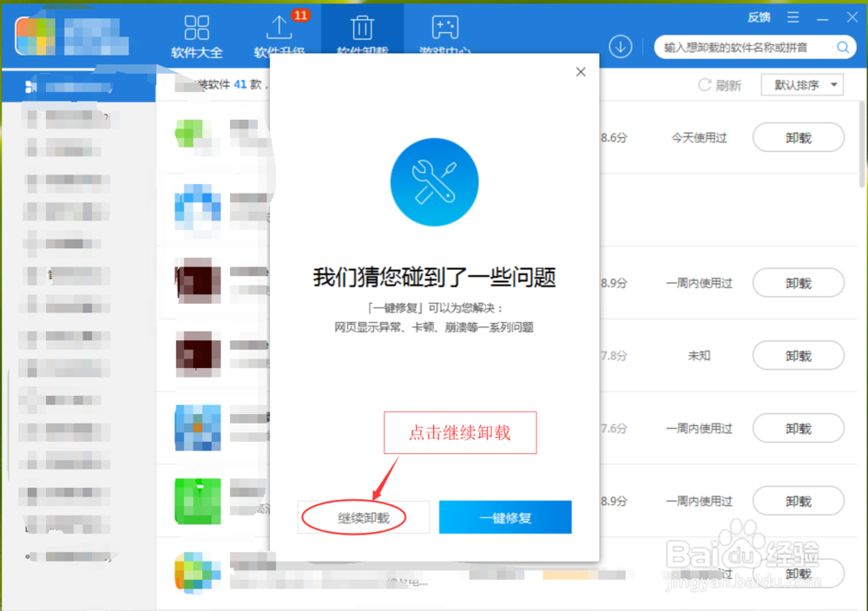This screenshot has width=868, height=611.
Task: Click the search magnifier icon
Action: tap(842, 48)
